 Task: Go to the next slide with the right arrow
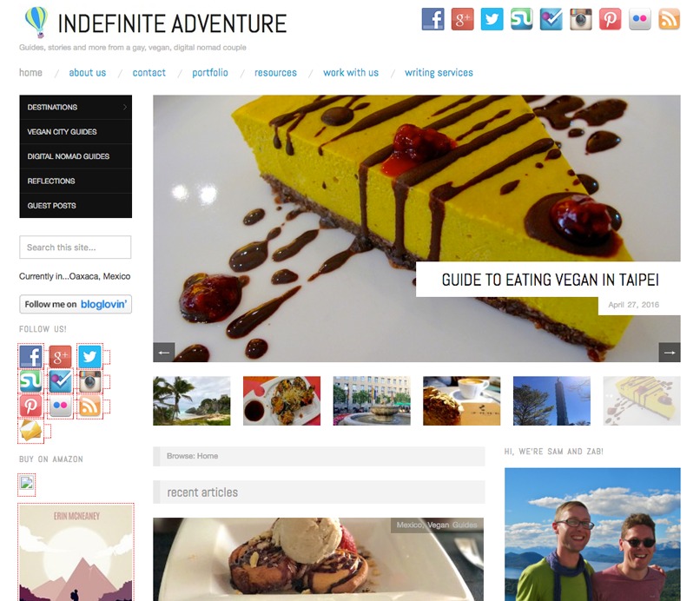pos(670,353)
